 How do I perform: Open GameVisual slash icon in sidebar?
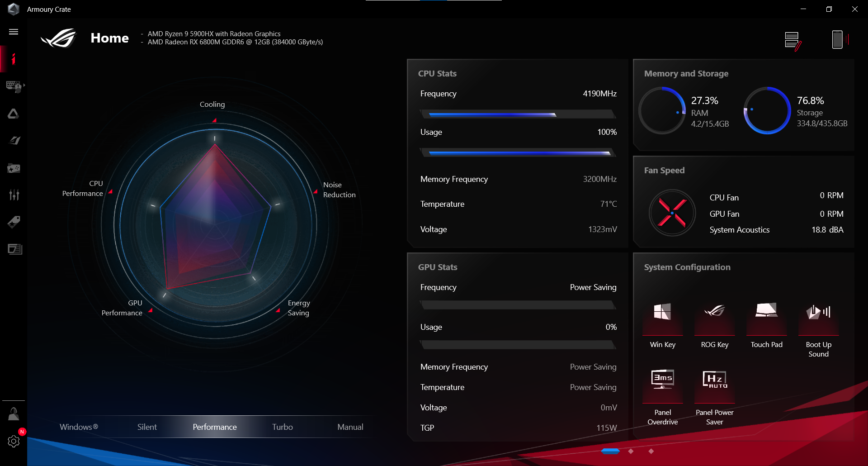[x=14, y=141]
